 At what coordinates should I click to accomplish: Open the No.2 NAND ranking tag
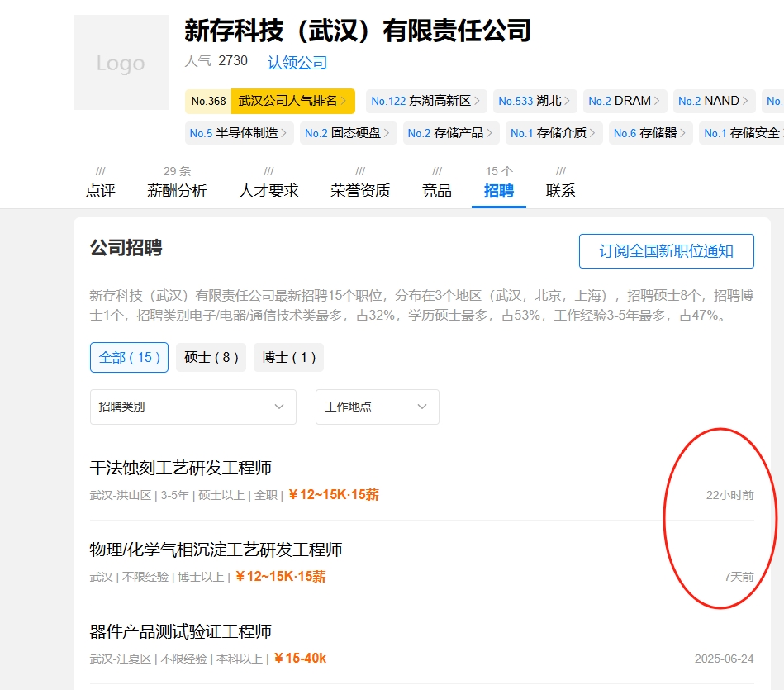click(x=714, y=101)
